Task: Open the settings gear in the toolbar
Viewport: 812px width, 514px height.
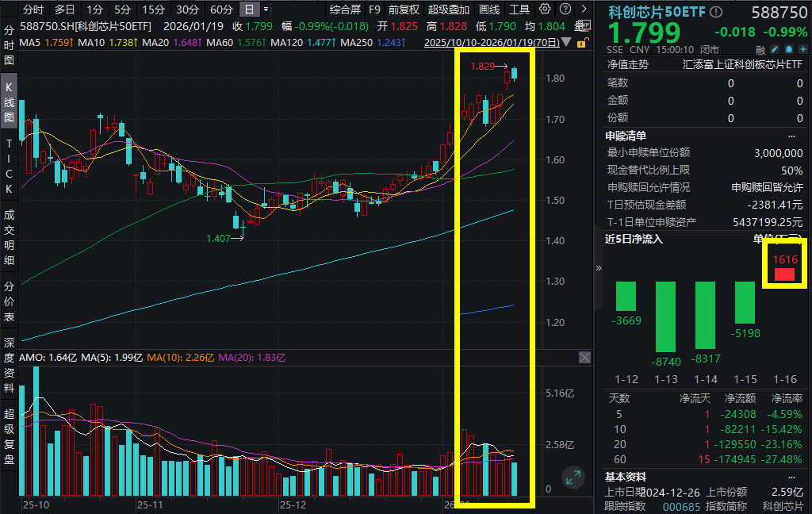Action: pos(545,9)
